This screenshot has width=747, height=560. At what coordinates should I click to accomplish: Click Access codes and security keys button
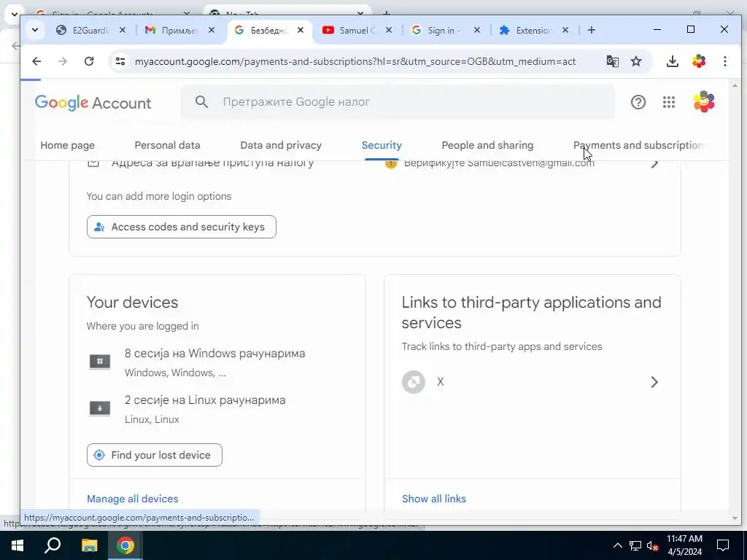click(182, 227)
